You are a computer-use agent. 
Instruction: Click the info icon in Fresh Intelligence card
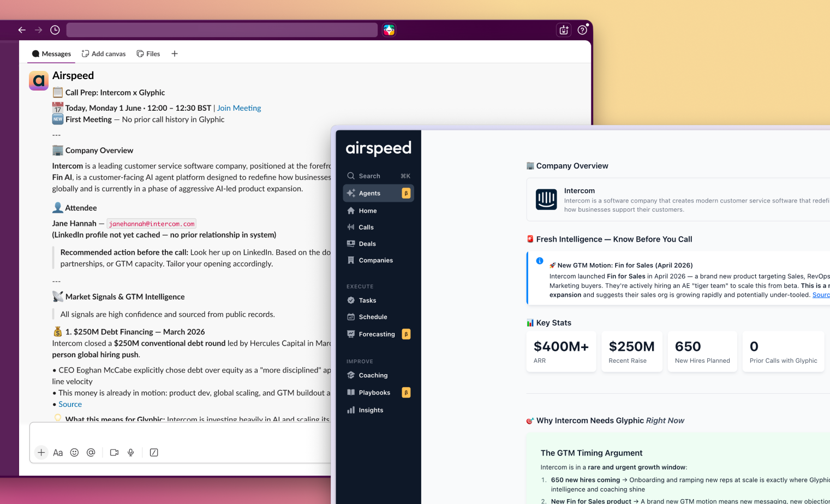540,261
